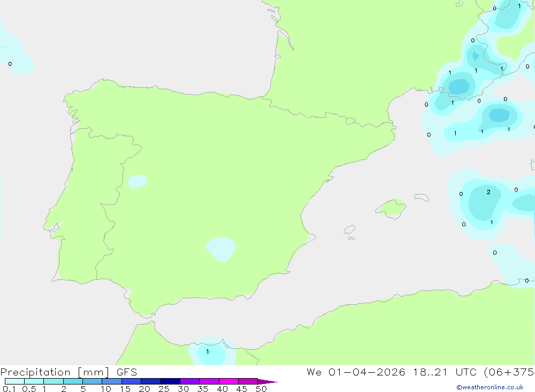Click the small rain patch near the Portugal border
This screenshot has width=535, height=392.
pyautogui.click(x=137, y=181)
